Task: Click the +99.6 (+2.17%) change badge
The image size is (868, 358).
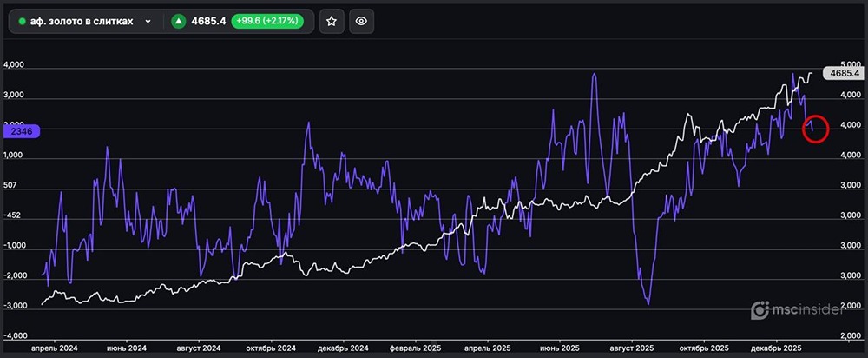Action: click(x=266, y=21)
